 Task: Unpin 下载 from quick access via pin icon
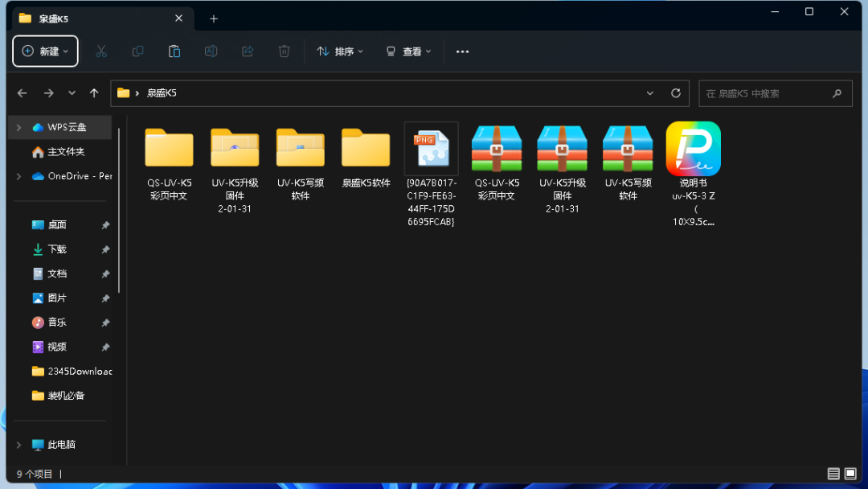pos(105,250)
